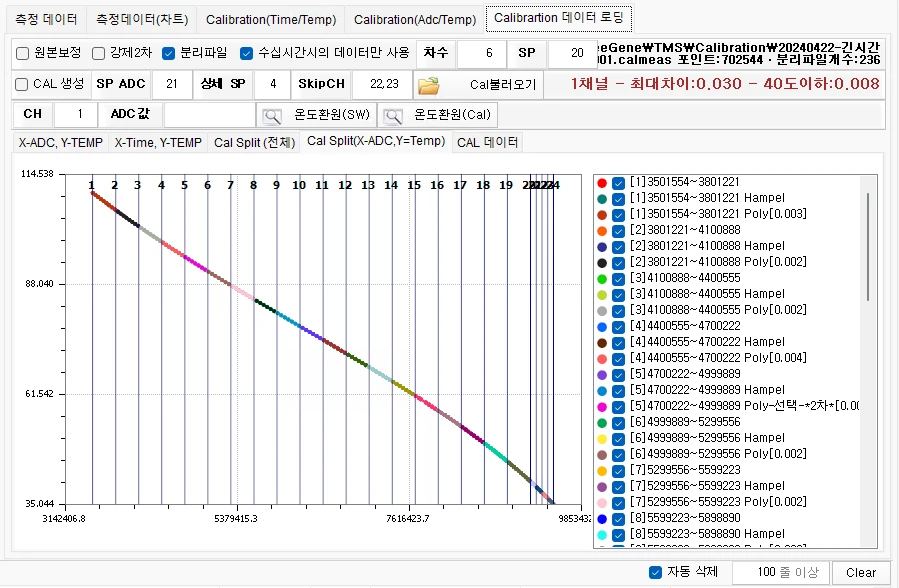This screenshot has width=899, height=588.
Task: Select the Cal Split(X-ADC,Y=Temp) tab
Action: click(x=376, y=141)
